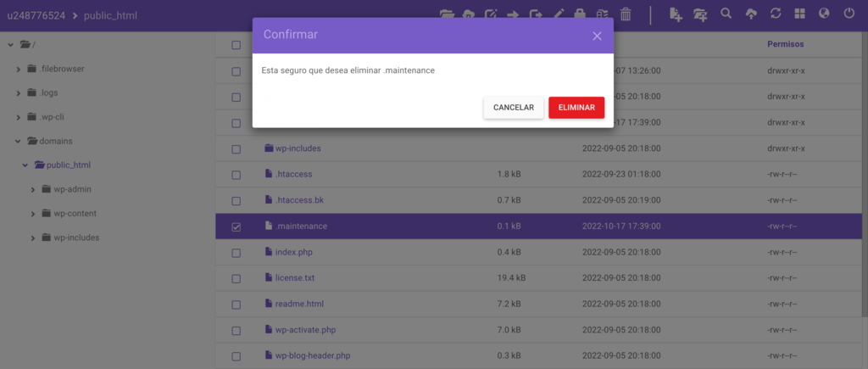
Task: Expand the wp-content tree chevron
Action: (33, 214)
